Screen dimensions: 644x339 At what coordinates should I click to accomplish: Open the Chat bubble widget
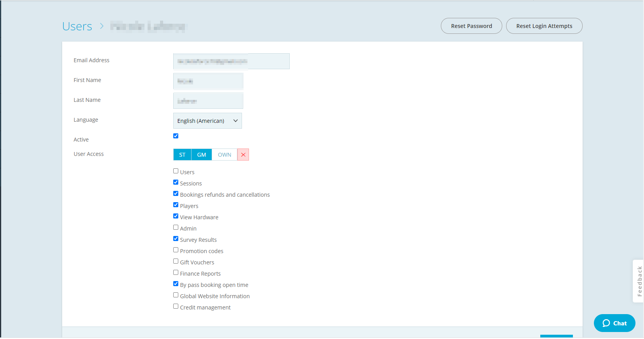pos(614,323)
